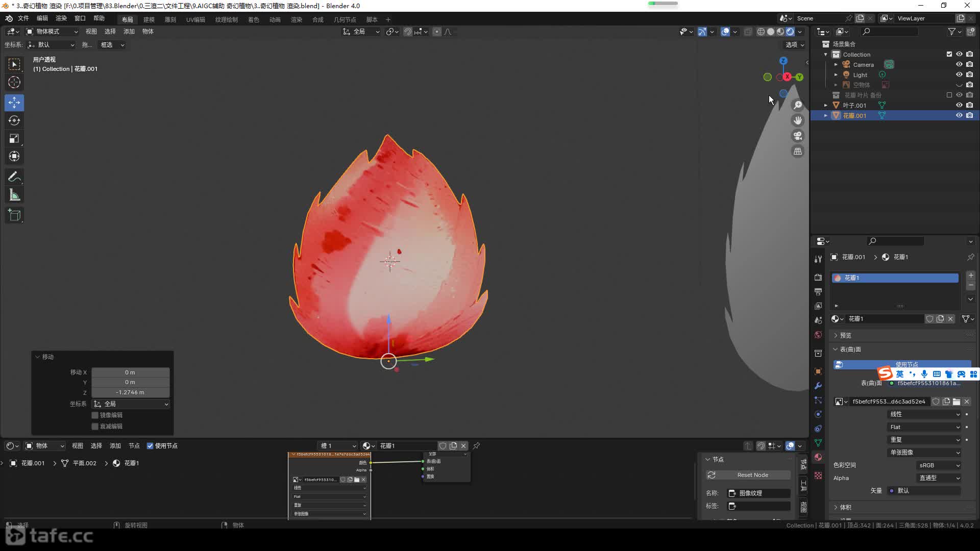Select the 花瓣1 material slot
This screenshot has height=551, width=980.
[x=895, y=278]
